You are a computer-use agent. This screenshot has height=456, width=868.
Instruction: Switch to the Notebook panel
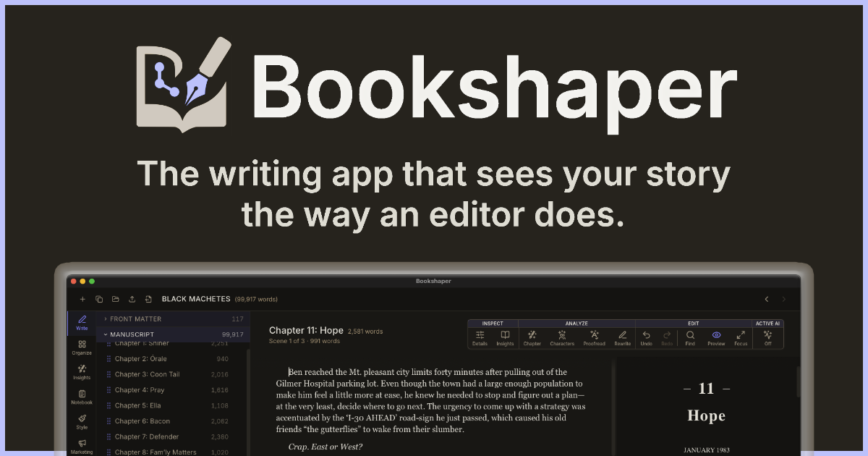tap(82, 397)
